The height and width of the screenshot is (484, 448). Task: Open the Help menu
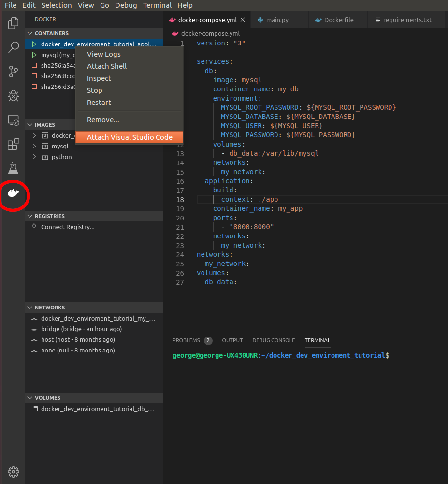pos(185,5)
